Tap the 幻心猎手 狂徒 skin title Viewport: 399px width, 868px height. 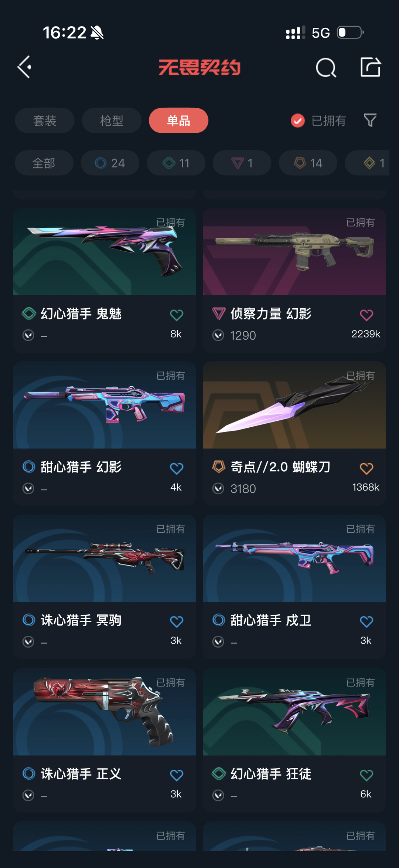[x=271, y=774]
